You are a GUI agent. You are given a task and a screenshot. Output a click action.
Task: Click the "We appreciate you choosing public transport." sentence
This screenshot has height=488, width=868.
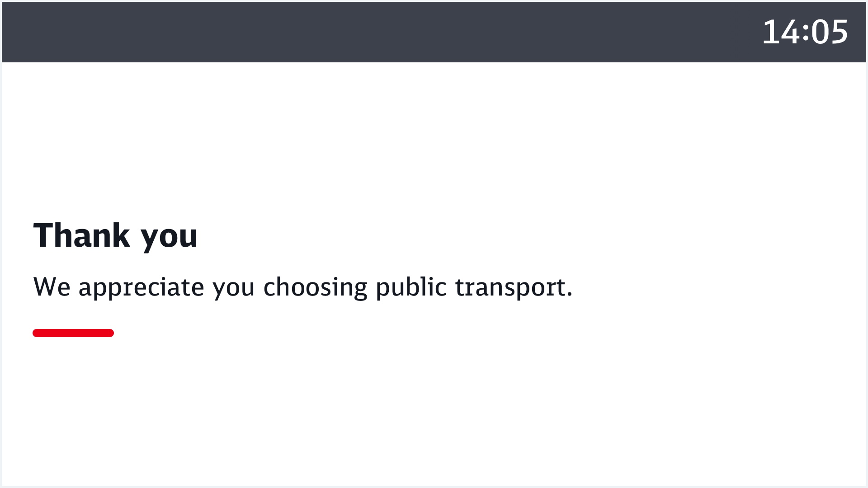tap(303, 287)
